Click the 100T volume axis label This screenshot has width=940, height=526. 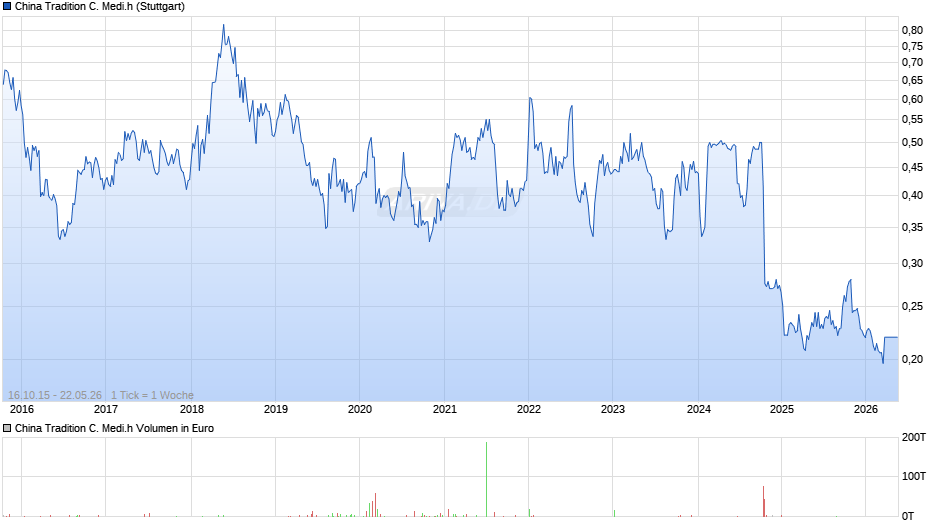[x=914, y=476]
